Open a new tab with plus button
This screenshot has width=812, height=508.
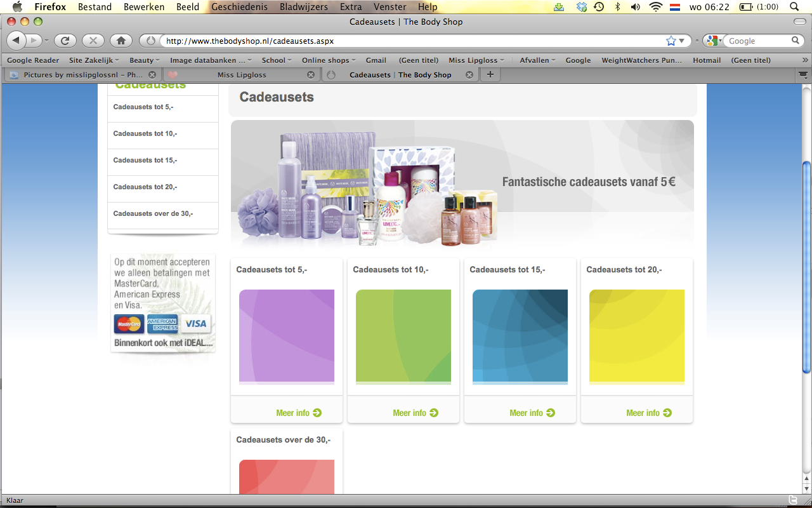pos(490,74)
